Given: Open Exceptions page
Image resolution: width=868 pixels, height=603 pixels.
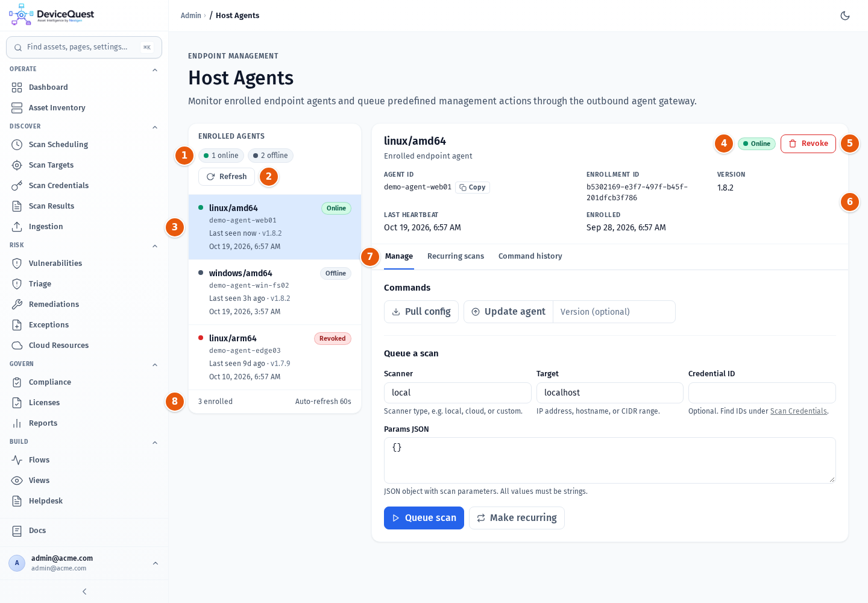Looking at the screenshot, I should (x=84, y=325).
